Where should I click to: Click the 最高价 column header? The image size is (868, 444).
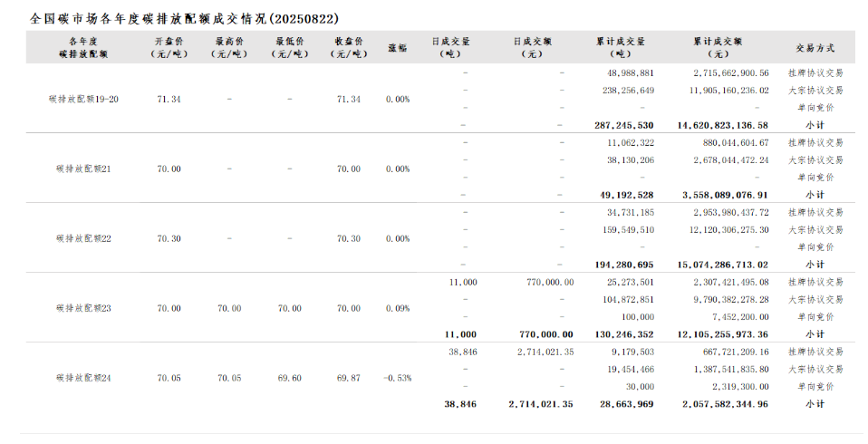(229, 47)
